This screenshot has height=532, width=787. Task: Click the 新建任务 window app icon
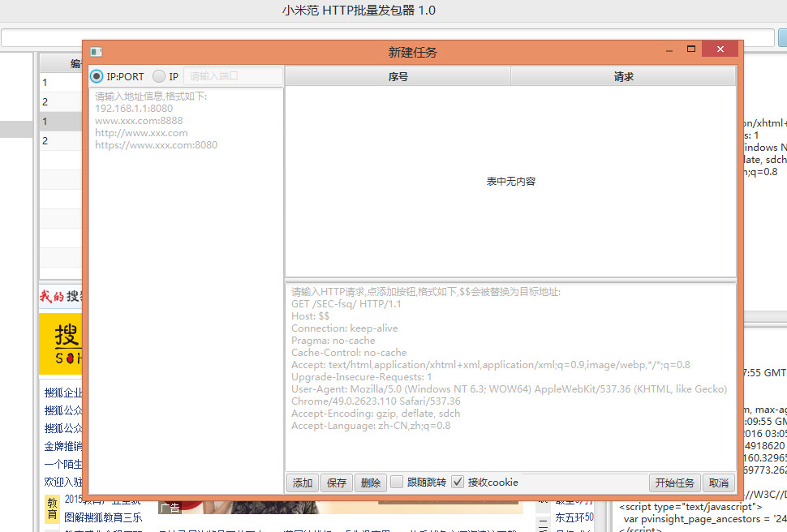click(x=97, y=52)
